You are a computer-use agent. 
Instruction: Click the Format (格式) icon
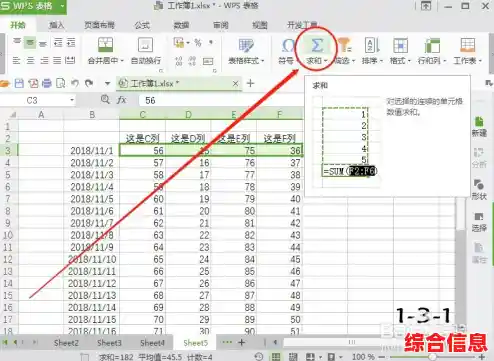(x=400, y=45)
